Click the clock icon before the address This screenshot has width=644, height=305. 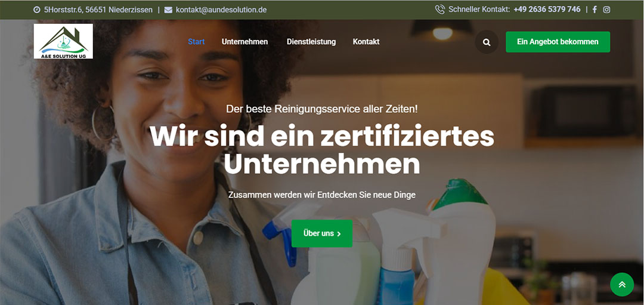click(x=37, y=10)
